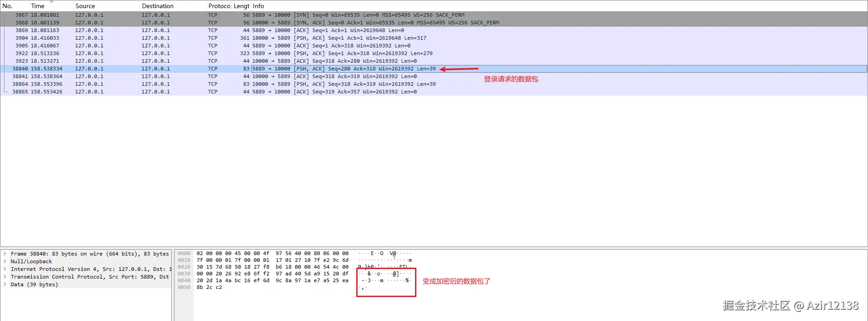Click the Length column header

[x=241, y=6]
